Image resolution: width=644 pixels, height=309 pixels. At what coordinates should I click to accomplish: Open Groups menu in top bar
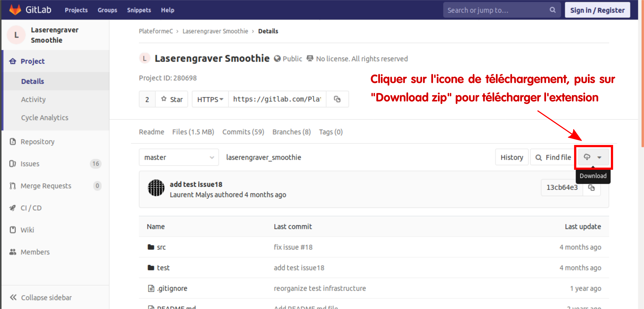click(107, 10)
